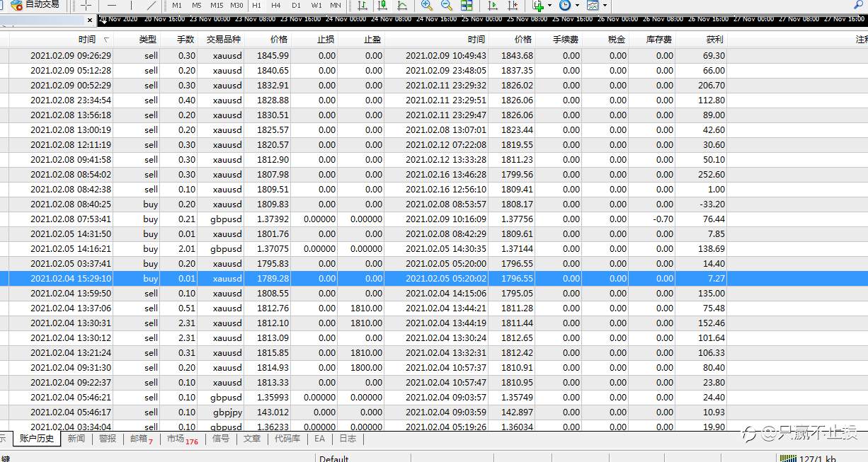This screenshot has width=868, height=462.
Task: Click the lot size cell 2.01
Action: coord(187,248)
